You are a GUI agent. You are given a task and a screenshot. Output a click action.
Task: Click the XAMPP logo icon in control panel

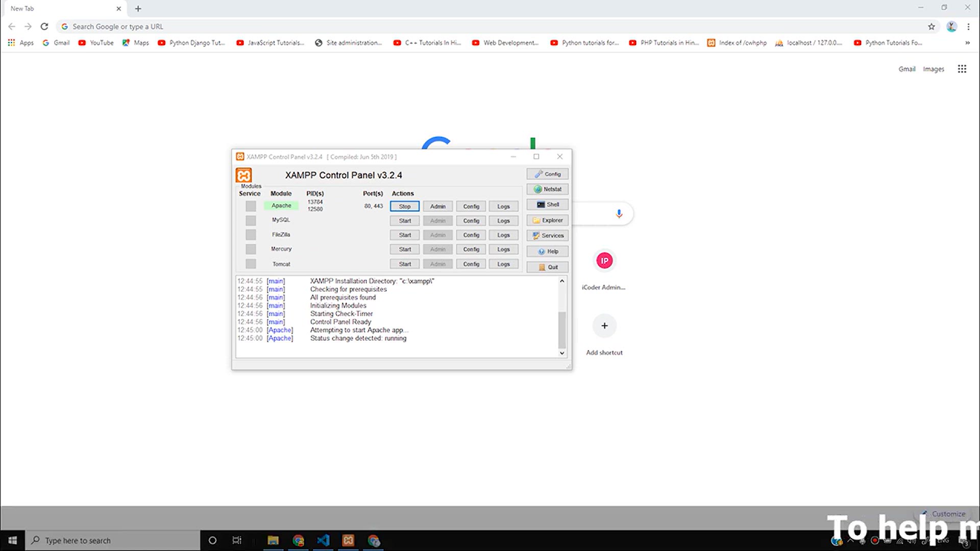(x=243, y=175)
